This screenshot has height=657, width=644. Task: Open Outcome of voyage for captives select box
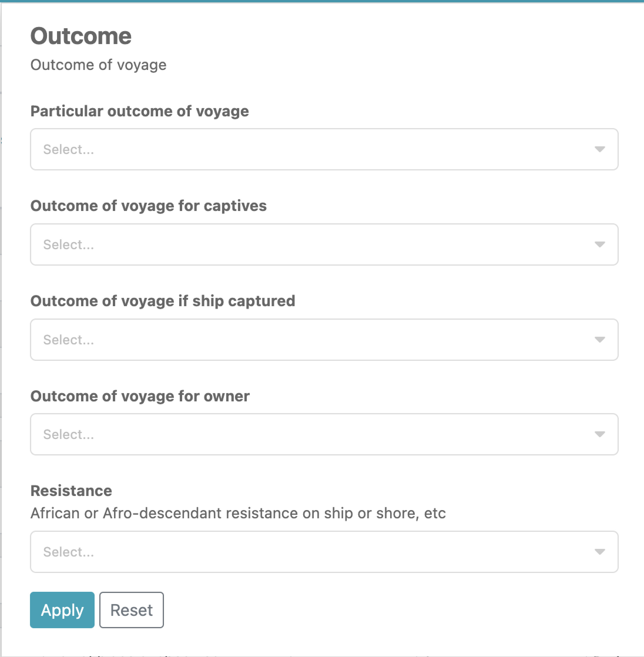click(x=304, y=244)
